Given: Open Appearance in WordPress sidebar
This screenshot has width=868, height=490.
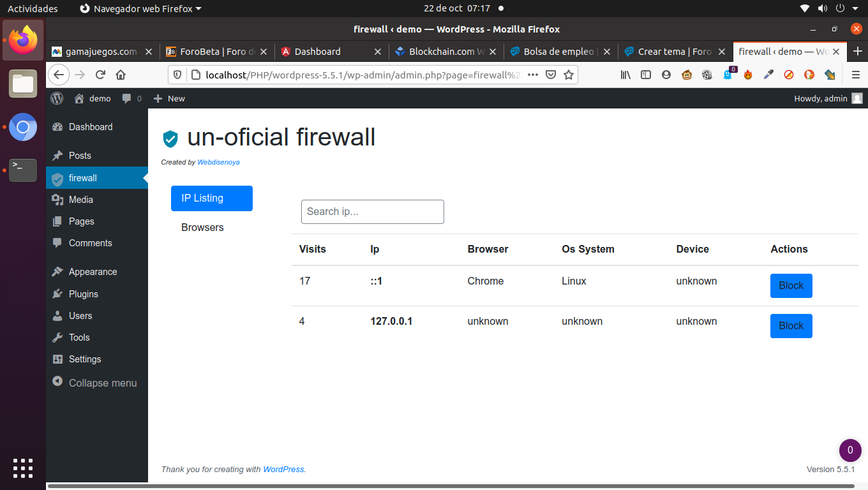Looking at the screenshot, I should 97,272.
